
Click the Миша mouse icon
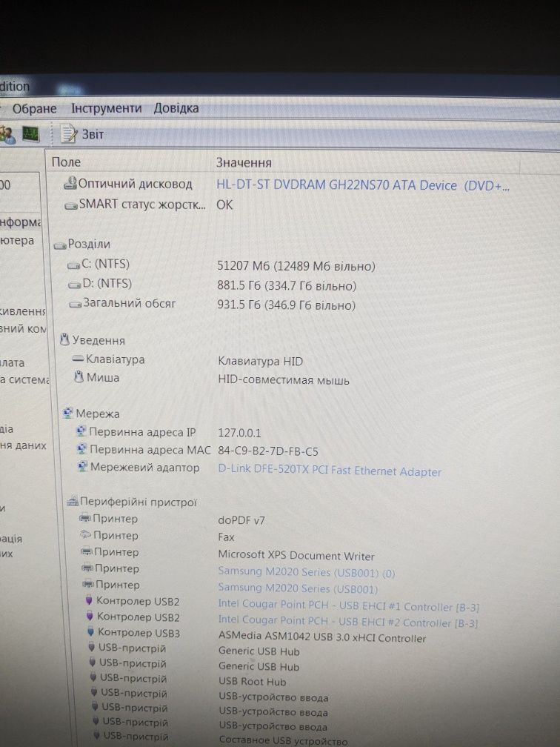click(x=79, y=376)
